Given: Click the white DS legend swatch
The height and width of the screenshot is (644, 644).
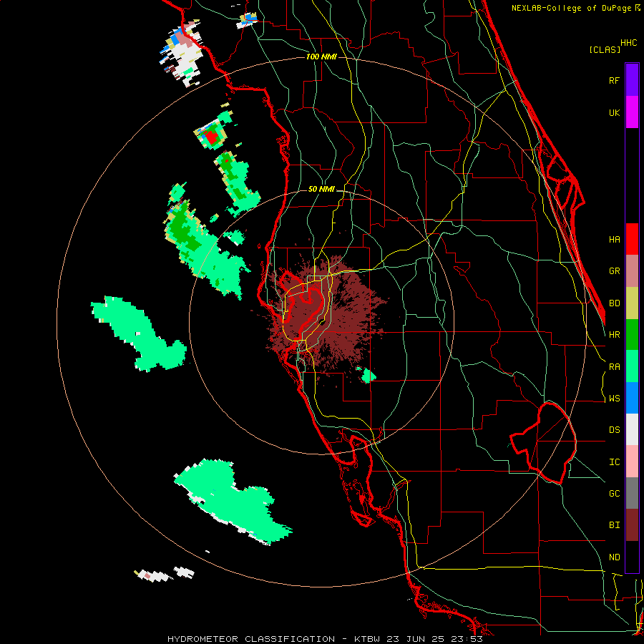Looking at the screenshot, I should coord(632,429).
